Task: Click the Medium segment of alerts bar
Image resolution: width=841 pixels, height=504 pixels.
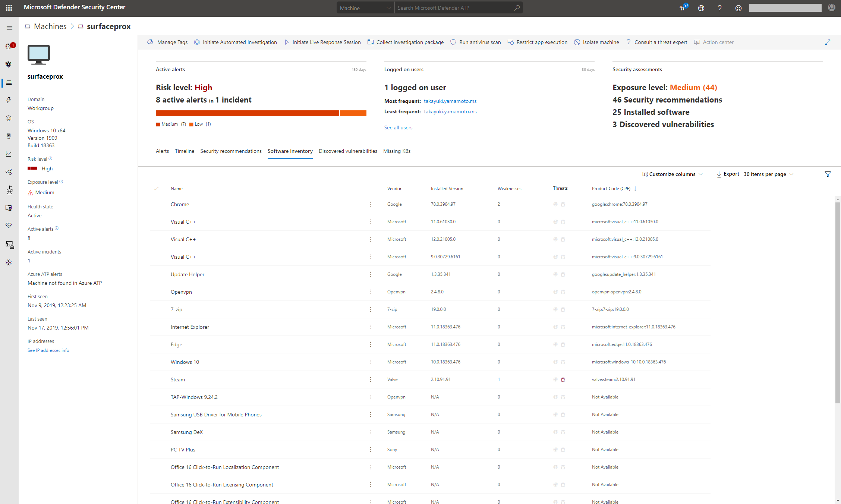Action: [x=247, y=113]
